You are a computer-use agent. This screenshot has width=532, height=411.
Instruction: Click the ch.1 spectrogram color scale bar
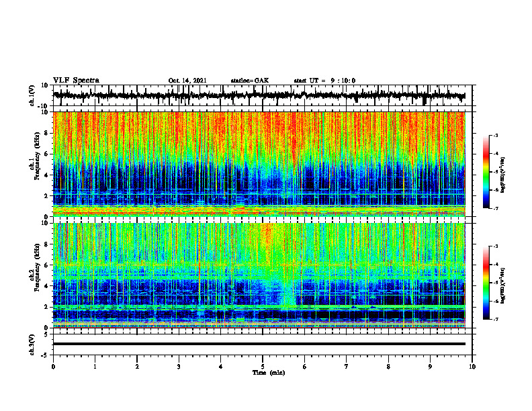486,172
